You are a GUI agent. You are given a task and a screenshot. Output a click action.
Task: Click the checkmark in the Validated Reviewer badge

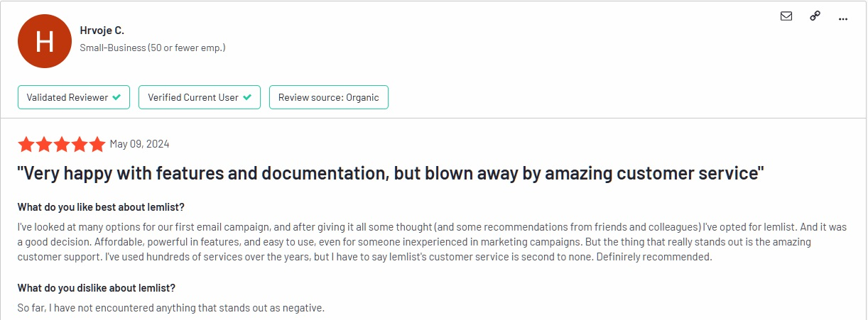117,97
